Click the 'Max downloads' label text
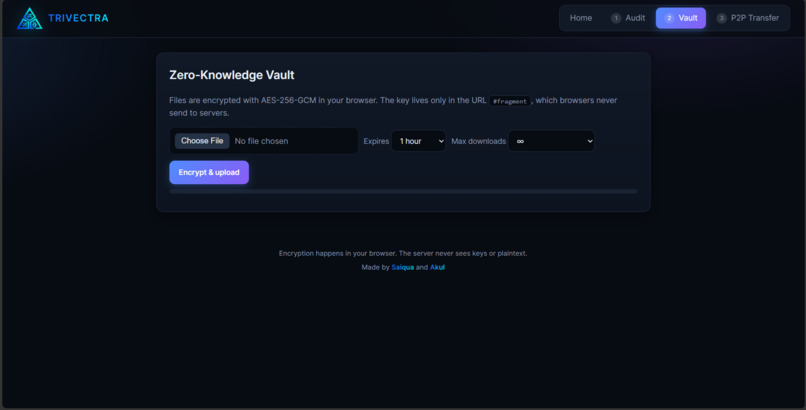Image resolution: width=806 pixels, height=410 pixels. coord(479,141)
